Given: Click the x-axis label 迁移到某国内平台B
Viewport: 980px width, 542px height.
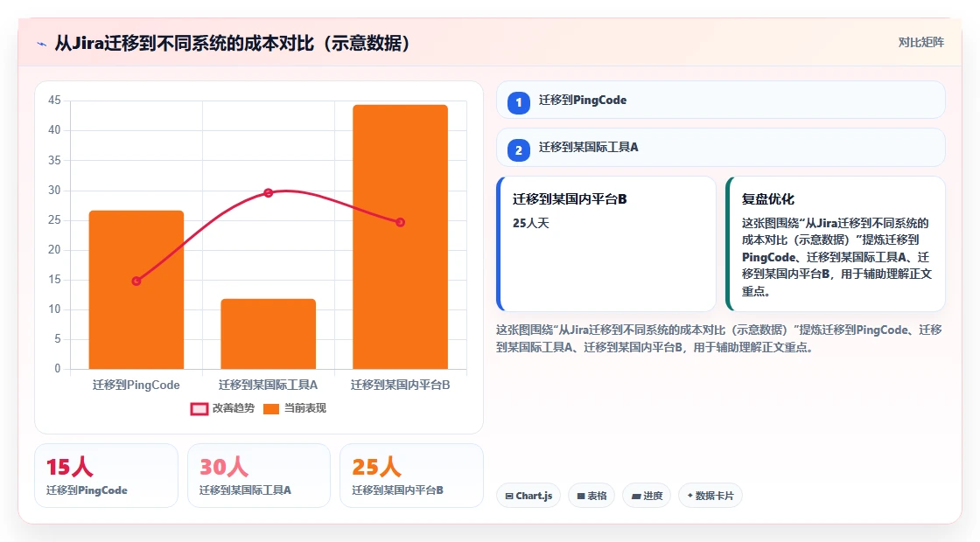Looking at the screenshot, I should (x=400, y=386).
